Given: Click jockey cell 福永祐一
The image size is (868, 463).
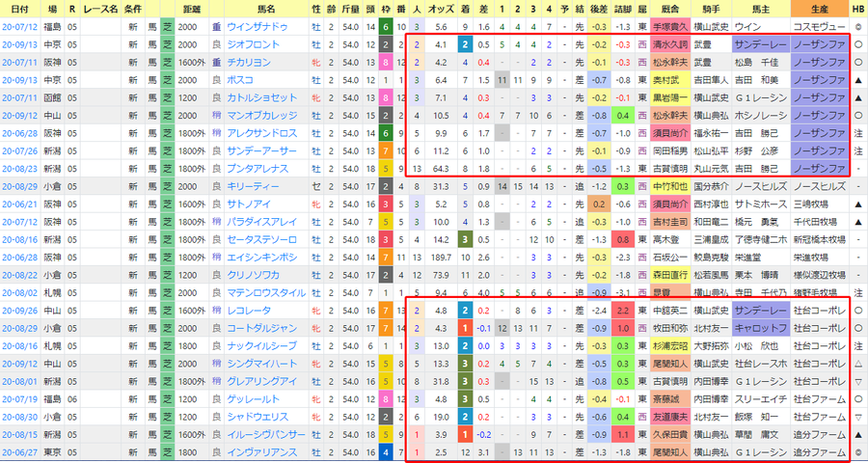Looking at the screenshot, I should pos(712,133).
